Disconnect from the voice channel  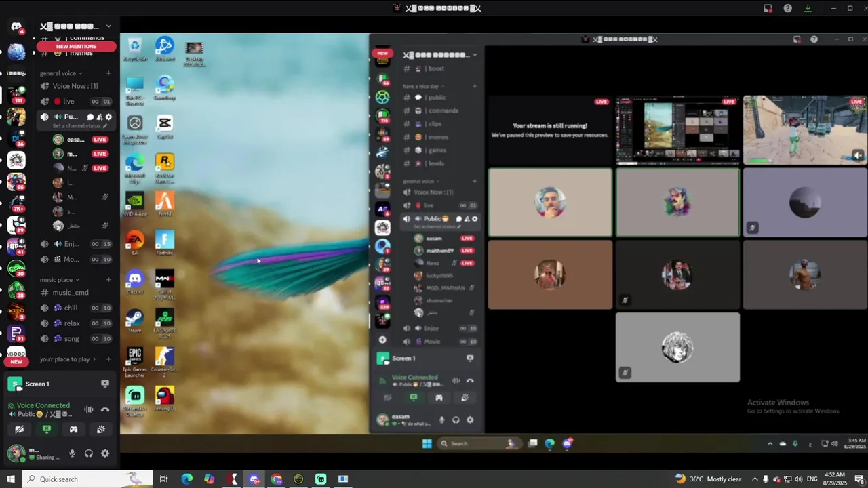click(x=105, y=409)
